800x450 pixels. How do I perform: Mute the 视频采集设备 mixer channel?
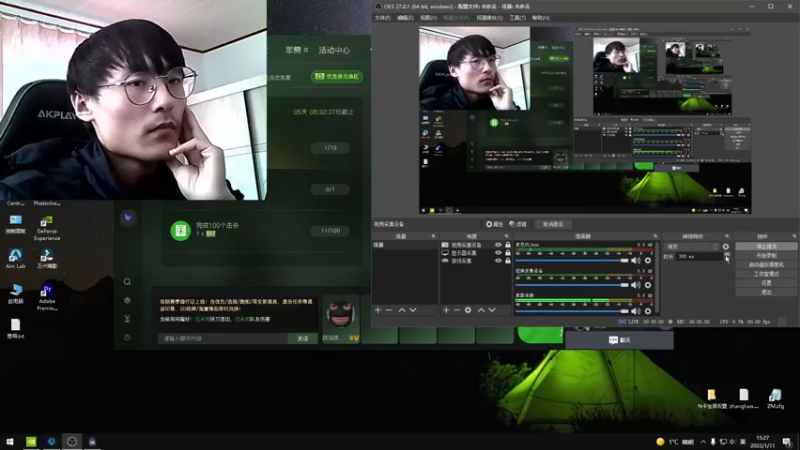pyautogui.click(x=636, y=285)
